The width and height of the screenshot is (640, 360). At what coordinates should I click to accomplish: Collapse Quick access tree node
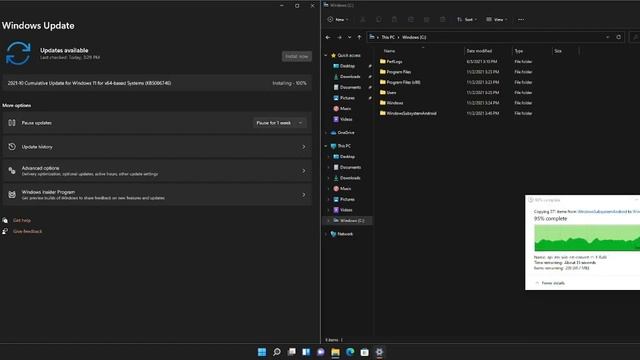pyautogui.click(x=326, y=55)
